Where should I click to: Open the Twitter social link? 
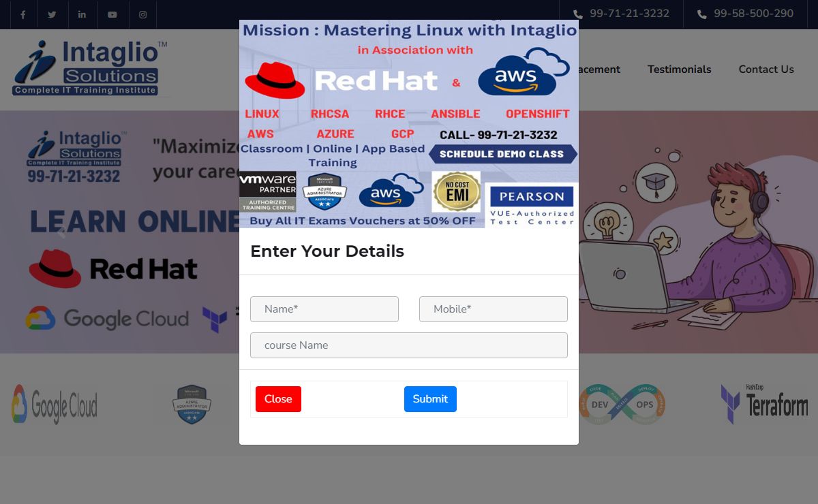click(52, 14)
